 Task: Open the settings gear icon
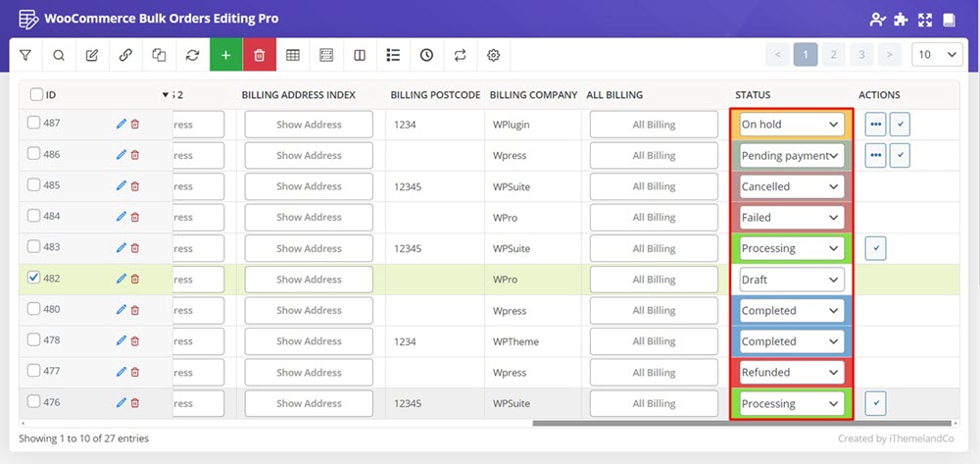(x=493, y=55)
